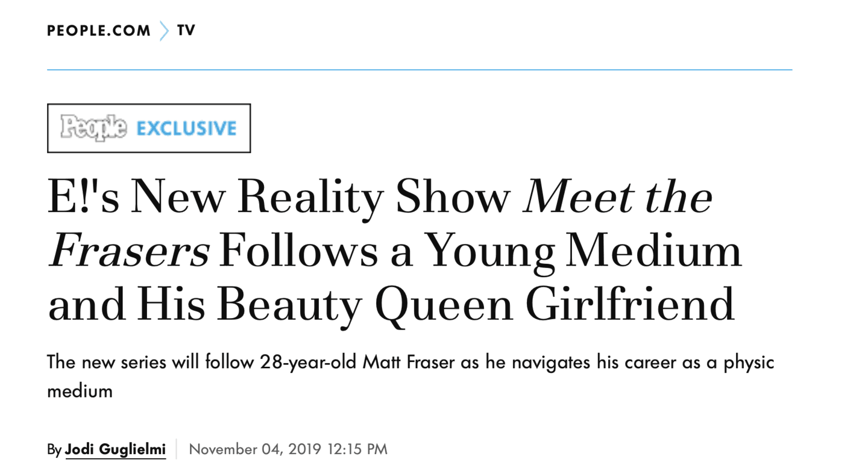Click the vertical separator beside the author
Image resolution: width=868 pixels, height=465 pixels.
click(177, 449)
